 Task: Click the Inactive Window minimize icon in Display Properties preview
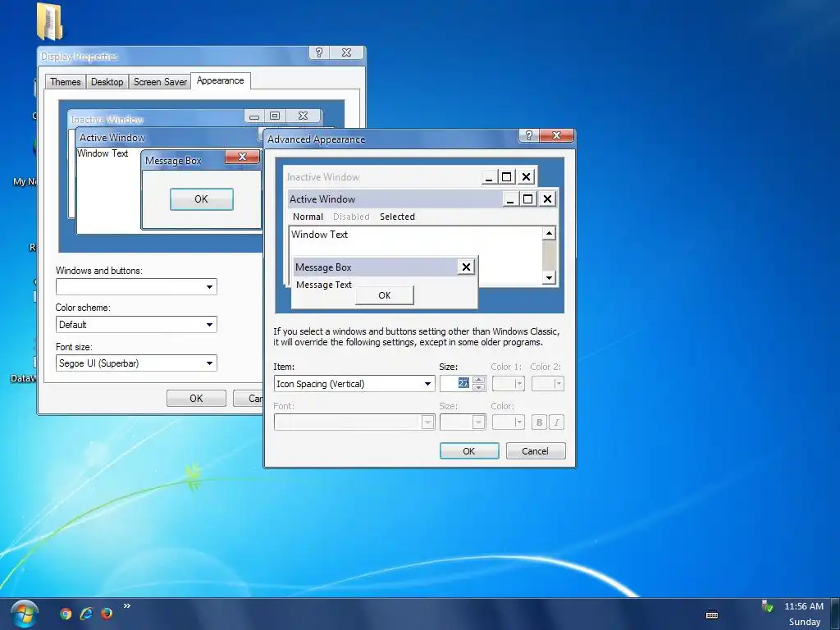coord(254,116)
